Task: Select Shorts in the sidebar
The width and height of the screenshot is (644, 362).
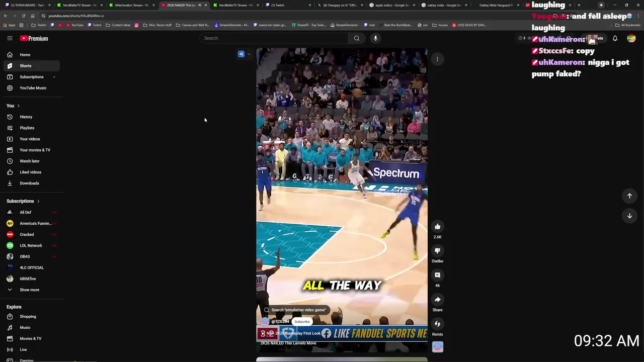Action: coord(32,66)
